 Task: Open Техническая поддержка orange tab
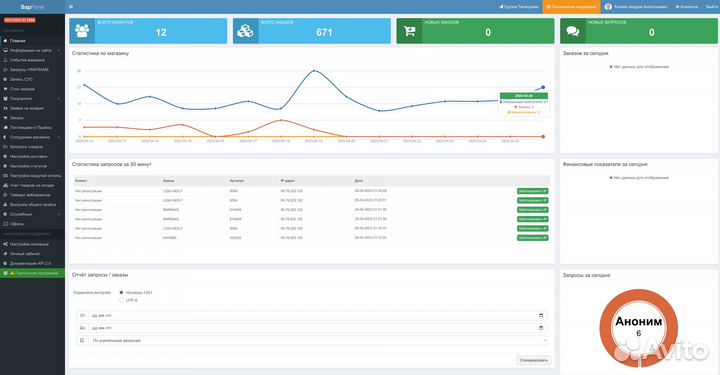pyautogui.click(x=571, y=7)
